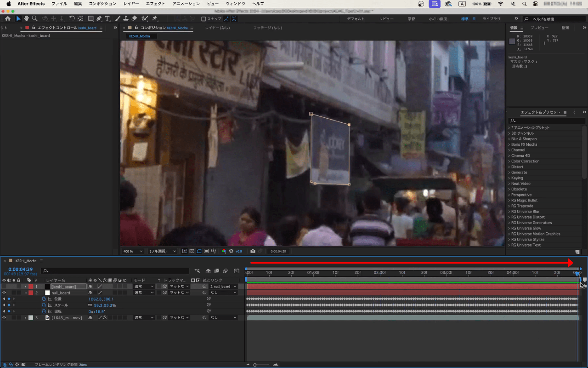588x368 pixels.
Task: Select the Zoom magnifier tool
Action: point(34,19)
